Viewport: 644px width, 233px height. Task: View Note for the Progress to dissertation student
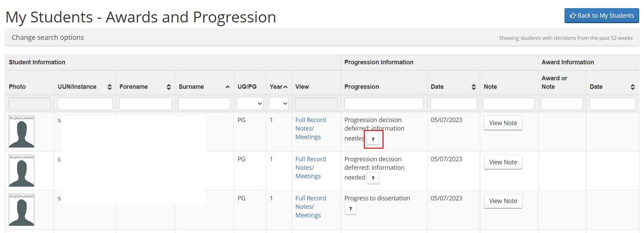pyautogui.click(x=503, y=201)
